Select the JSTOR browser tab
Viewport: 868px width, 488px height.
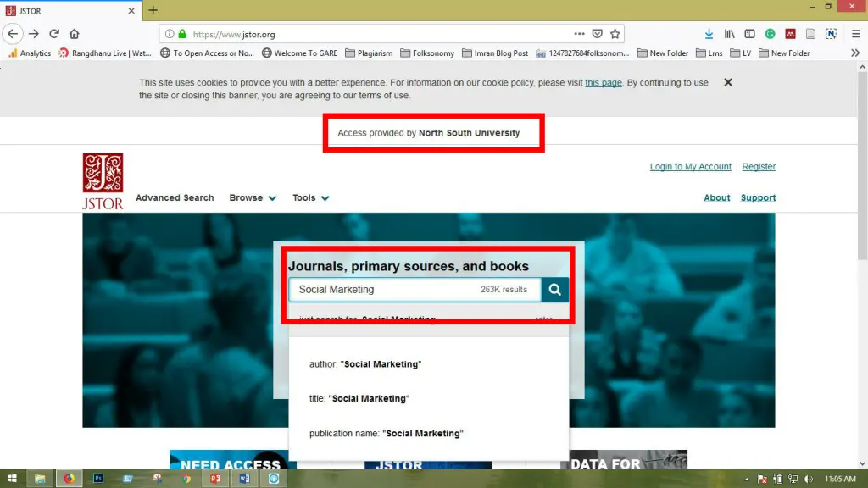(x=71, y=10)
